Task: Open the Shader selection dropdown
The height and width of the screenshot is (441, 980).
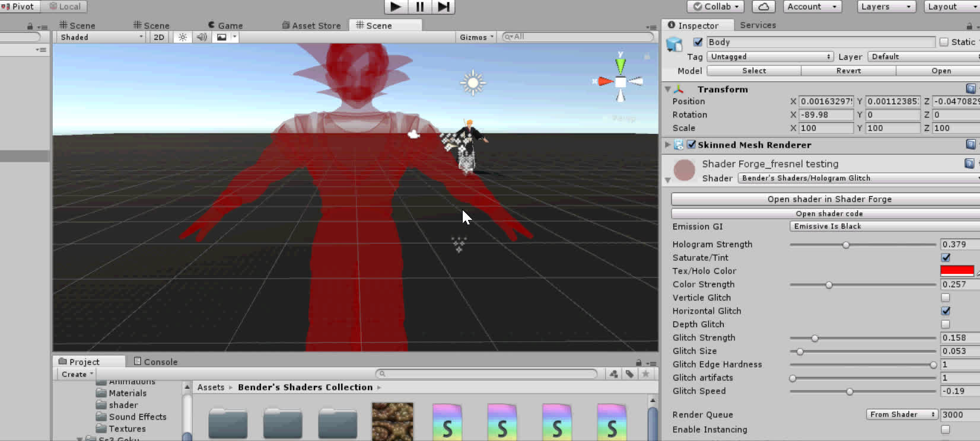Action: point(858,178)
